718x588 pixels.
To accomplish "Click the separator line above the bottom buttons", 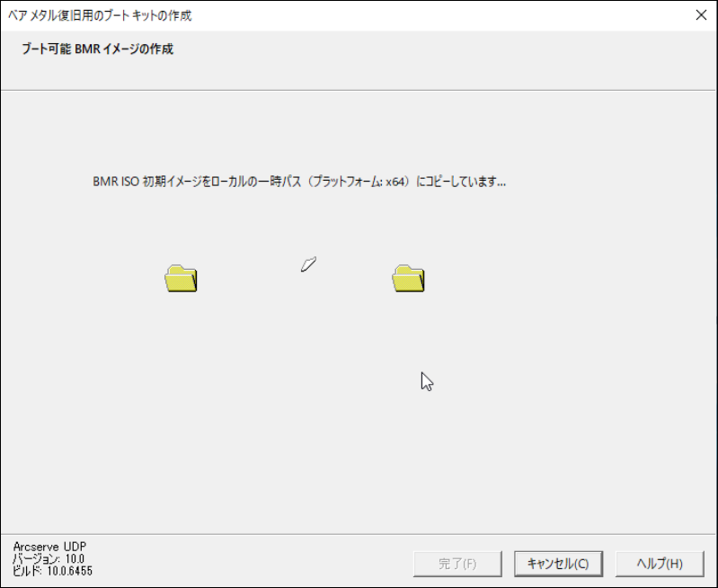I will pos(359,534).
